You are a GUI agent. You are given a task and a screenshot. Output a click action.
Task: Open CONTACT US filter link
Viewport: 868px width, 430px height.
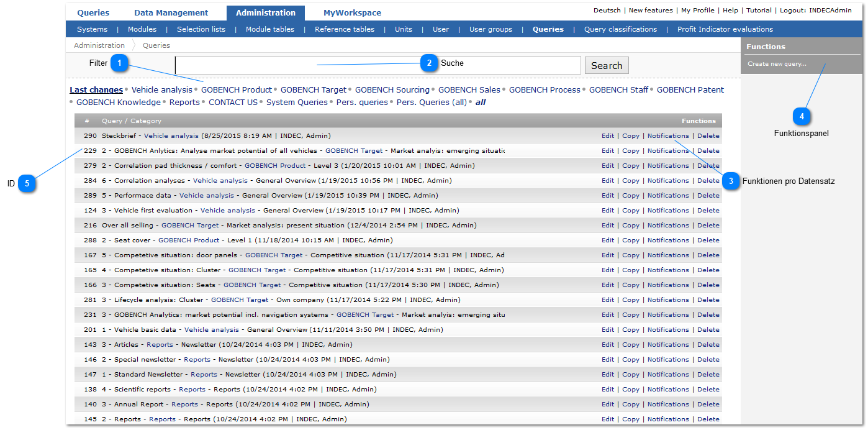(x=233, y=103)
